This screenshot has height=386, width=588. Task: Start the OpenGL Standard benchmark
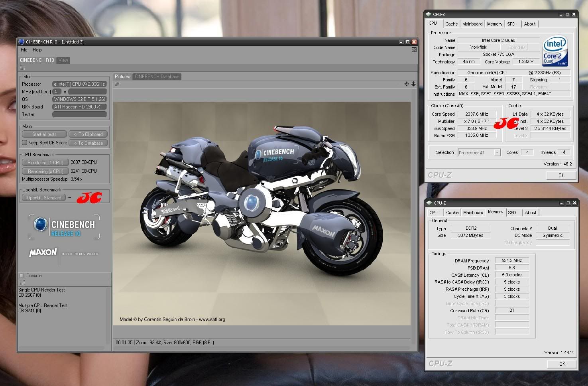coord(44,198)
